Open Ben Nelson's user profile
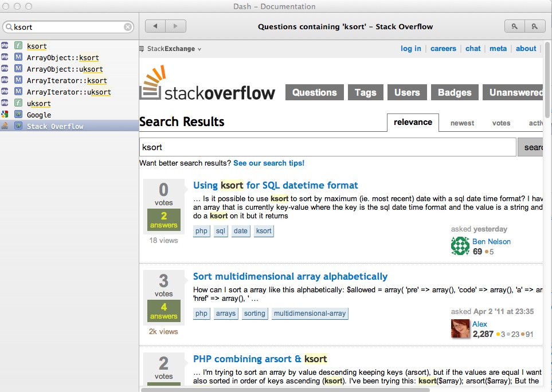The image size is (552, 392). click(491, 242)
